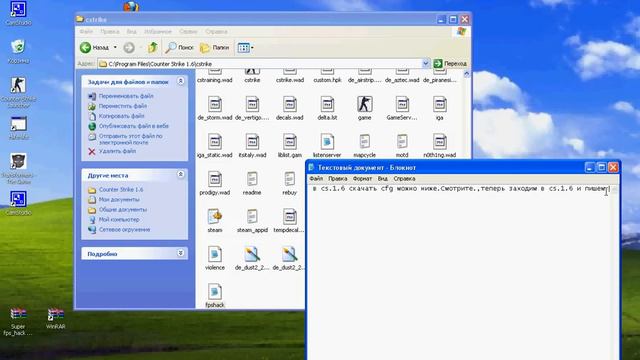This screenshot has width=640, height=360.
Task: Open Формат menu in Блокнот
Action: (362, 179)
